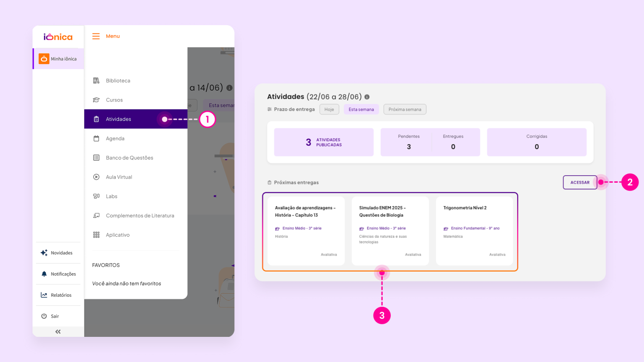Select the Esta semana deadline filter
This screenshot has height=362, width=644.
(x=361, y=109)
